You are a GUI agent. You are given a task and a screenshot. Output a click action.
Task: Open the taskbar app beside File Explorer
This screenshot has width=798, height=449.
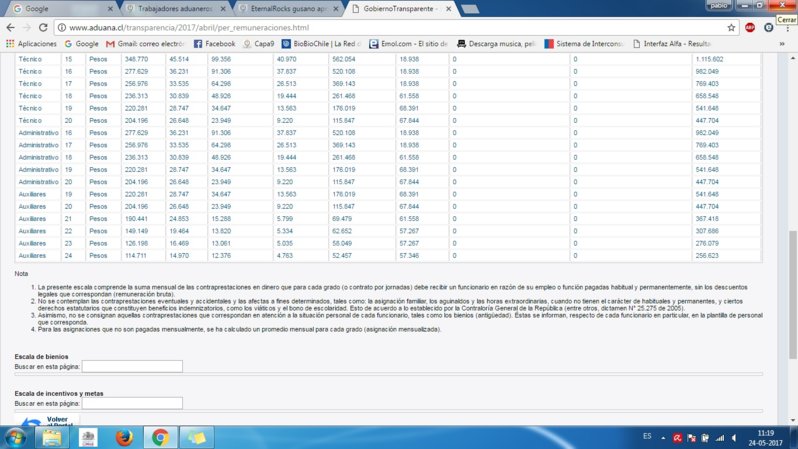click(x=88, y=438)
